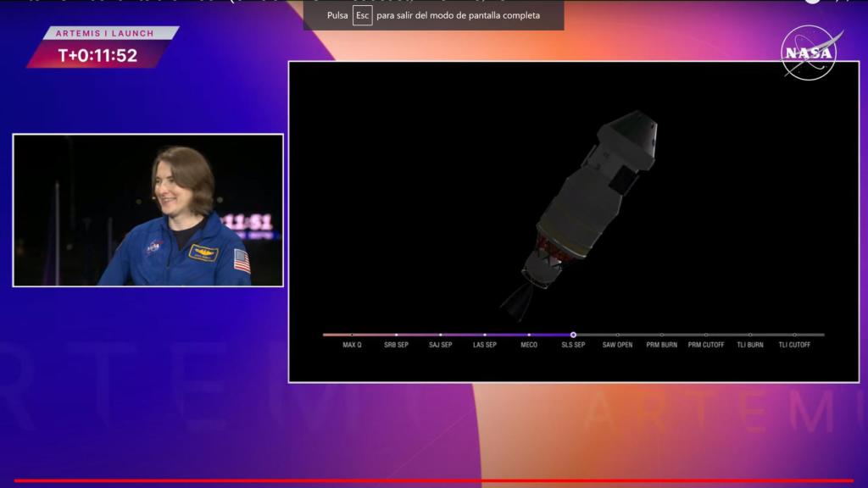Click the T+0:11:52 mission timer

[x=97, y=55]
